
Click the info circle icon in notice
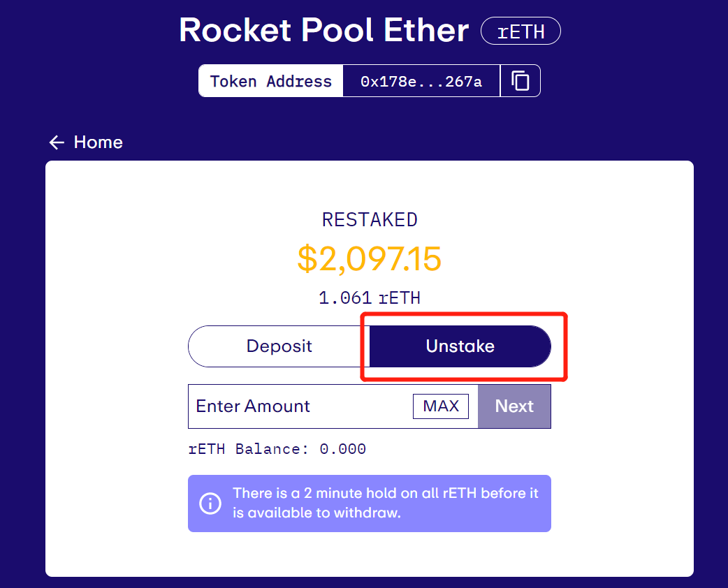coord(210,504)
